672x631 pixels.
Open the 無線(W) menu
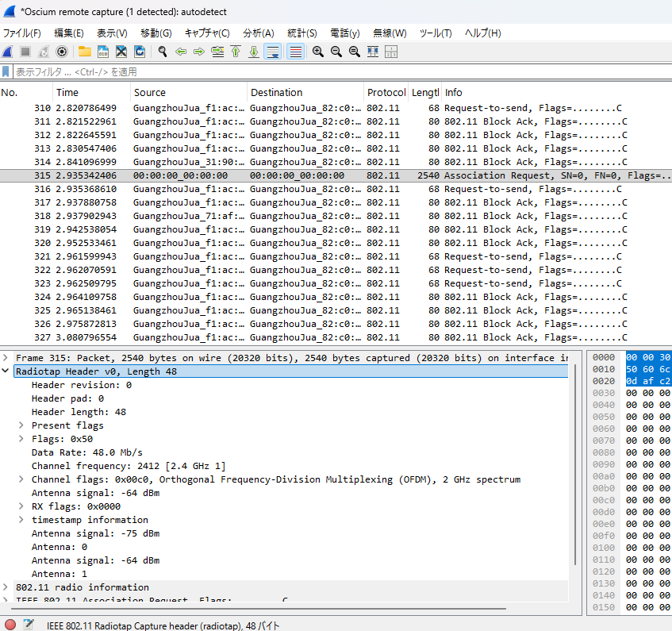tap(390, 33)
